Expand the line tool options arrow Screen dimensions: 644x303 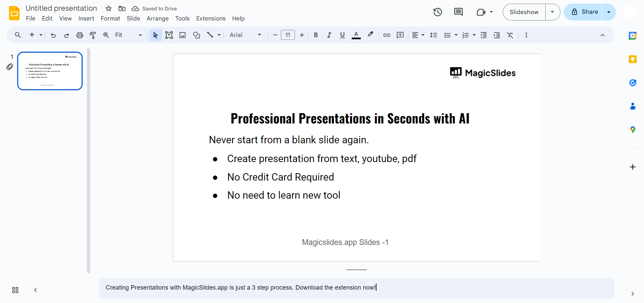pos(219,35)
